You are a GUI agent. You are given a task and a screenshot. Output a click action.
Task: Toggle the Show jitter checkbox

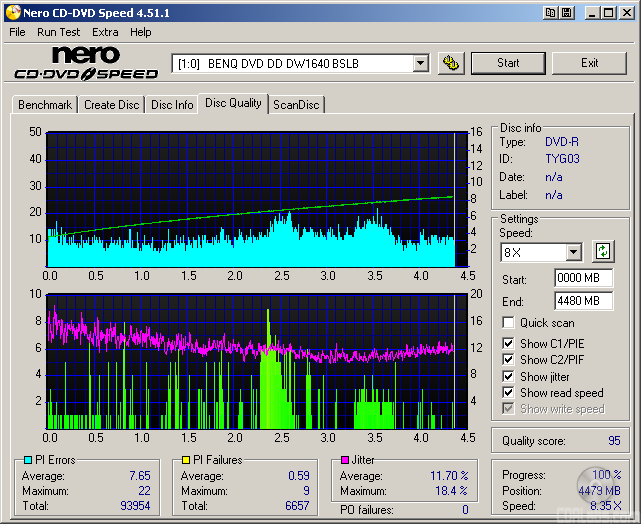(x=509, y=376)
